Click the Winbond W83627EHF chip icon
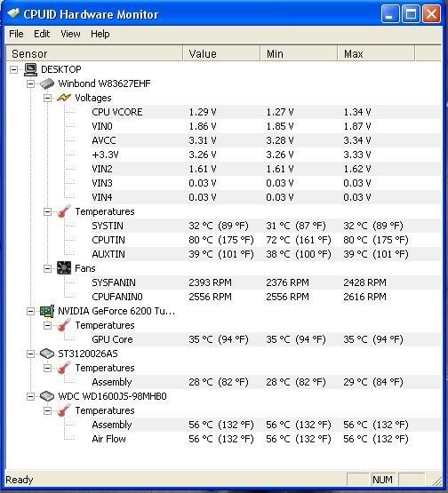Viewport: 448px width, 493px height. point(47,83)
